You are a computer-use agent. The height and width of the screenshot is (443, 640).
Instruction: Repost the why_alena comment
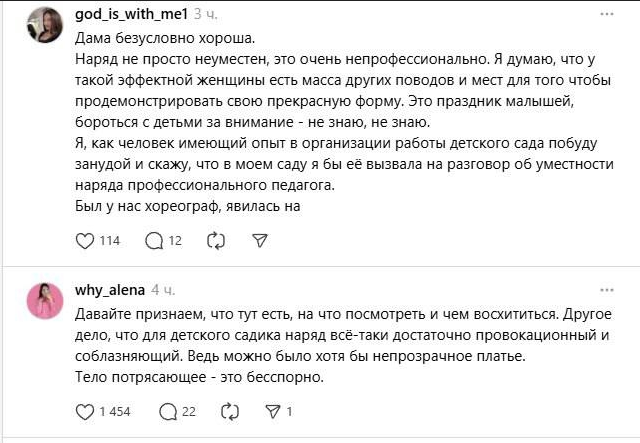pos(229,411)
